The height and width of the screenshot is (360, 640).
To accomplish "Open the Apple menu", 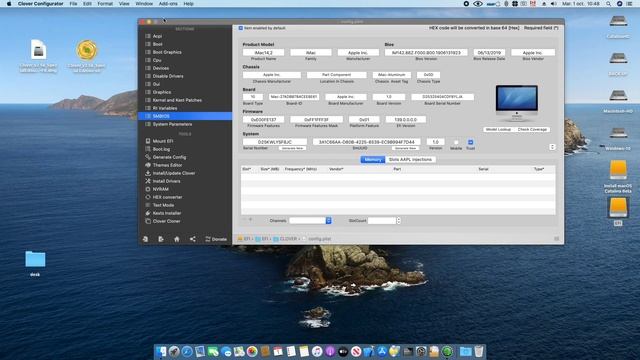I will point(9,4).
